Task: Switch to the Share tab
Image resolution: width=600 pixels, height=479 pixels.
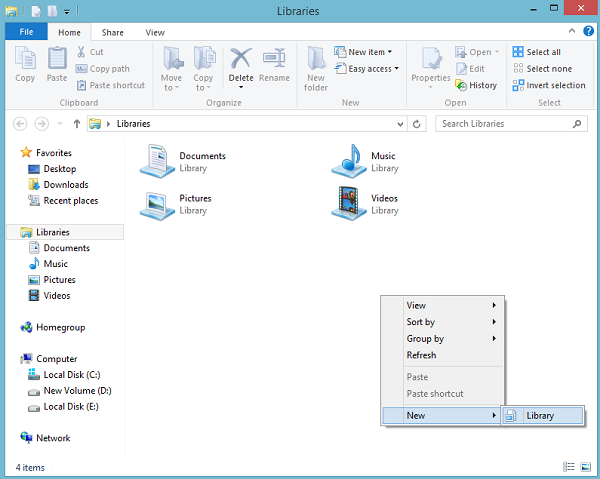Action: [x=112, y=33]
